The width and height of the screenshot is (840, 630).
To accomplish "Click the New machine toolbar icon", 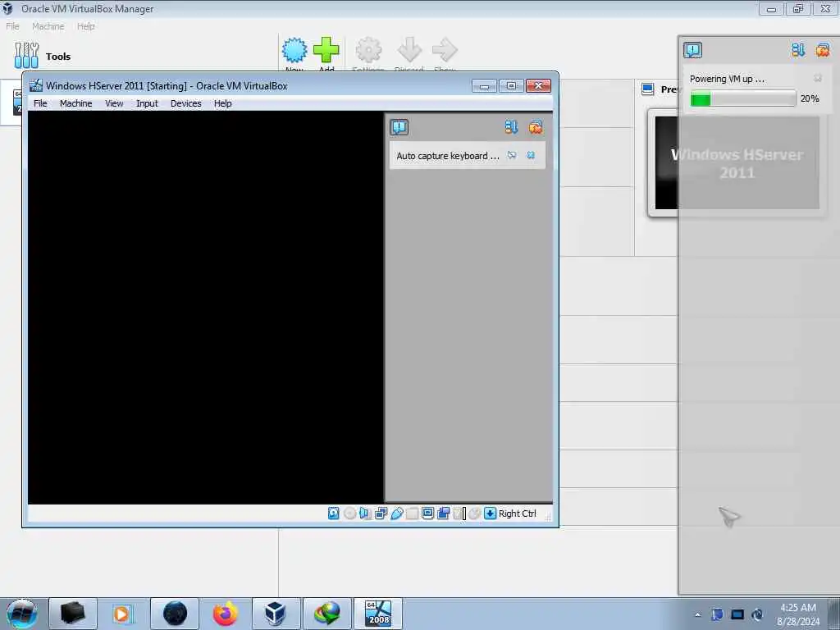I will click(x=294, y=50).
